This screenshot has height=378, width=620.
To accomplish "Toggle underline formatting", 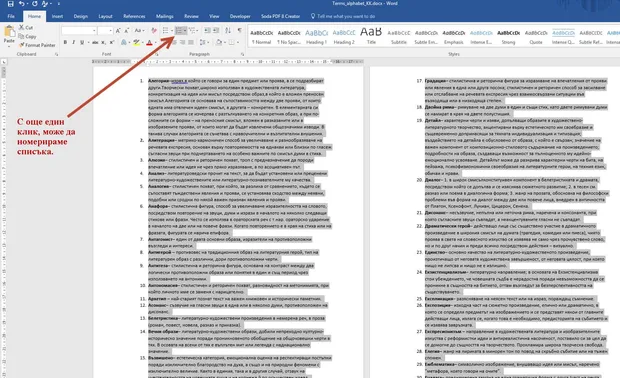I will click(x=82, y=42).
